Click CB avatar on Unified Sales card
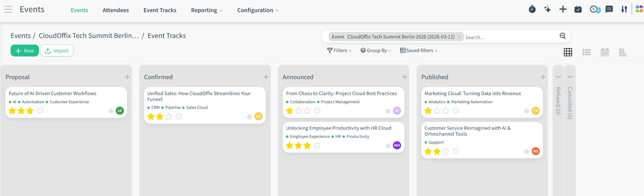 [258, 116]
